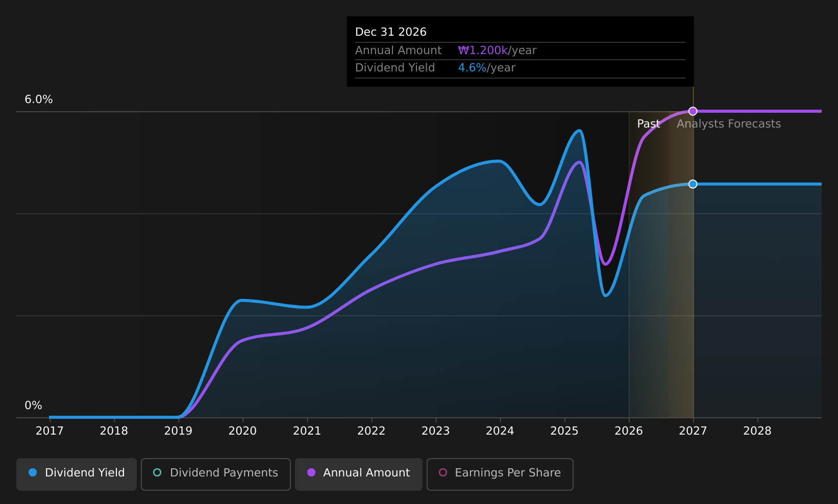
Task: Click the 2025 x-axis label
Action: [564, 431]
